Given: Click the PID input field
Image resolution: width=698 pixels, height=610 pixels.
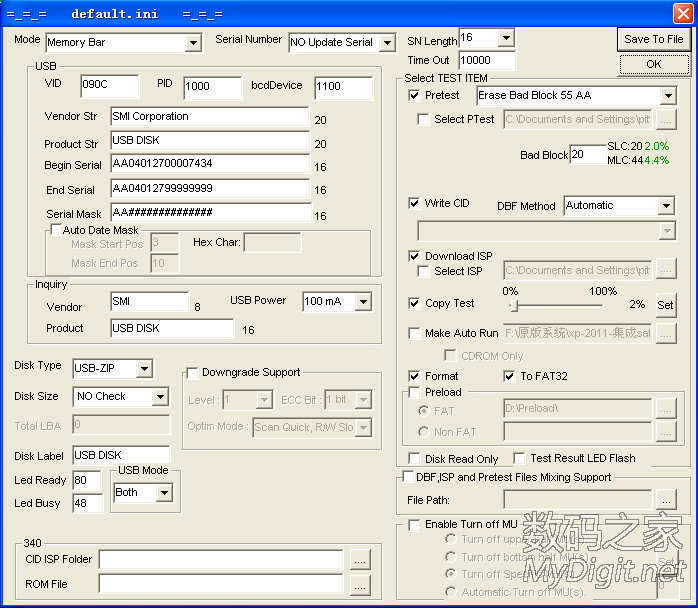Looking at the screenshot, I should pos(213,87).
